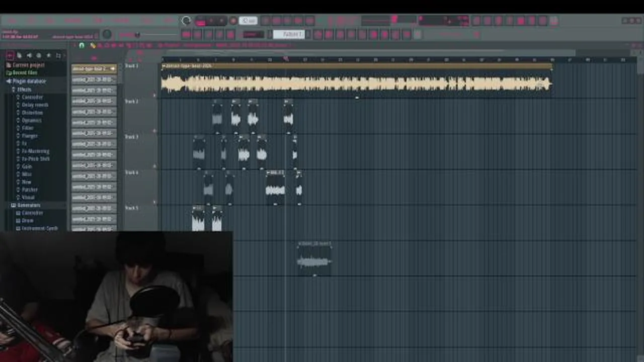Mute Track 4 using its green switch

154,202
